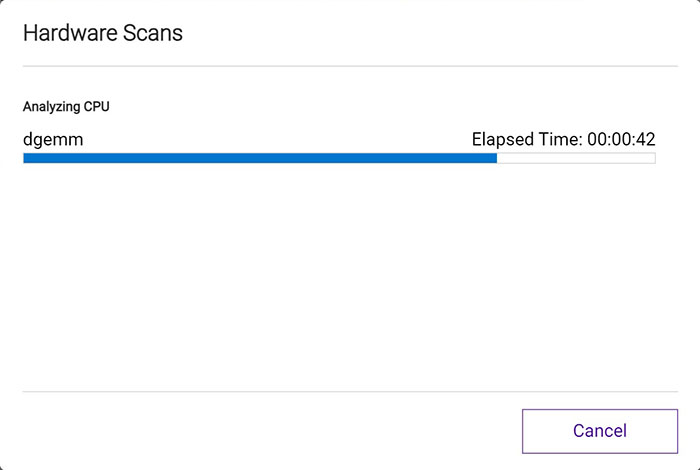Click the point where the blue progress fill ends
Viewport: 700px width, 470px height.
(497, 158)
